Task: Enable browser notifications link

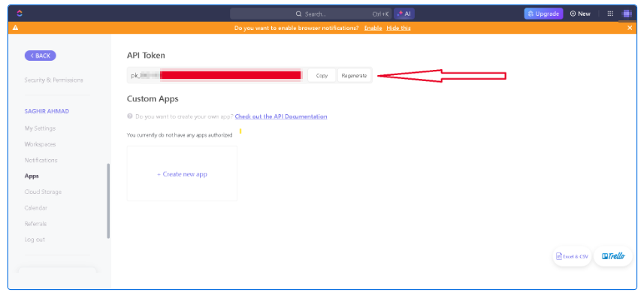Action: 373,28
